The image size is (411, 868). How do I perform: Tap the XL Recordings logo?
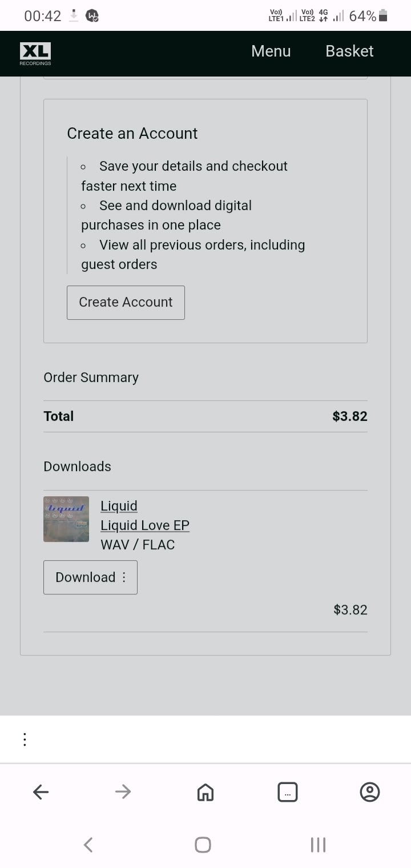[x=35, y=53]
